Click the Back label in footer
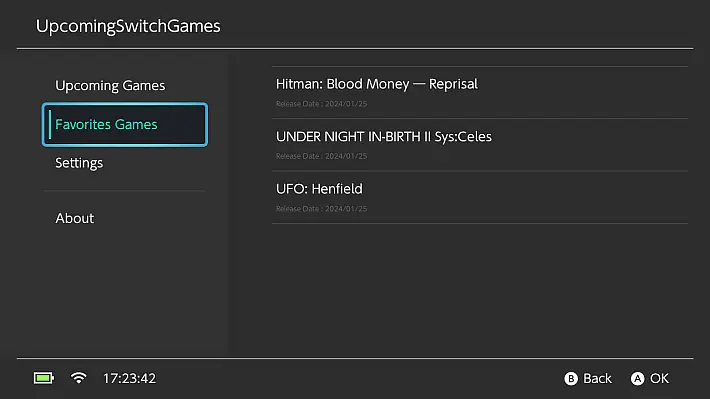 click(x=597, y=379)
